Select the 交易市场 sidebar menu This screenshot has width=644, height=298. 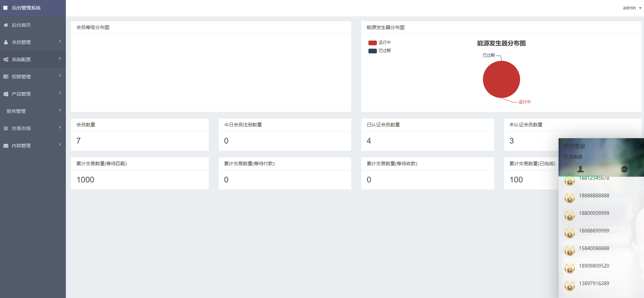[x=21, y=128]
